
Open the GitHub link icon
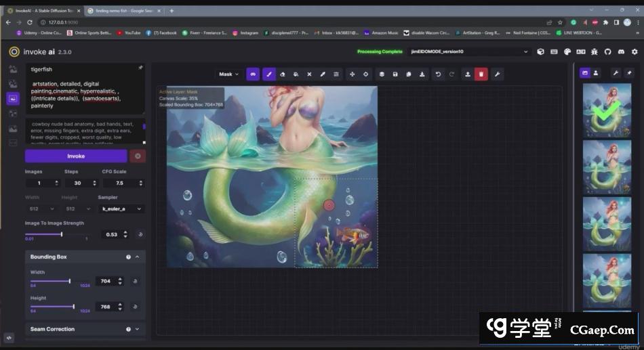click(x=607, y=51)
